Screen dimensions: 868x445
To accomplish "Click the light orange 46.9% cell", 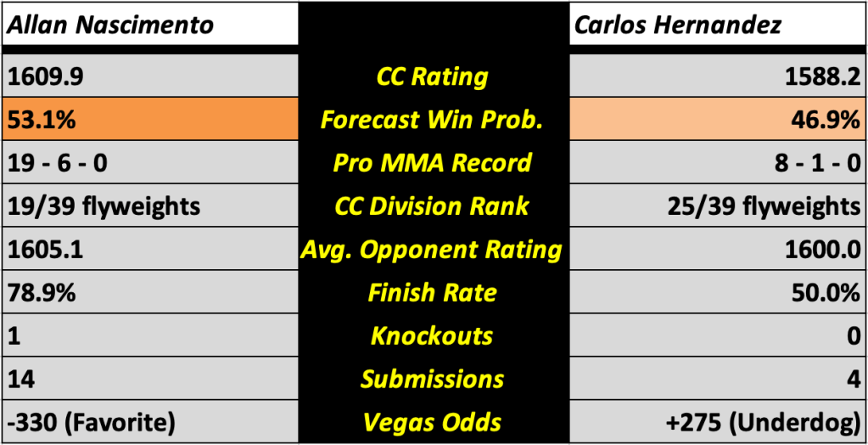I will (x=717, y=120).
